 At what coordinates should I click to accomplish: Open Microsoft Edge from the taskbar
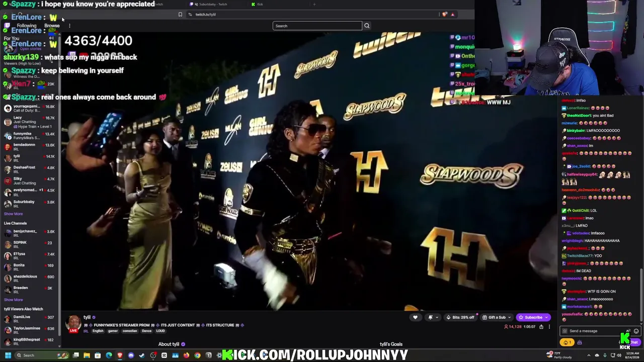(109, 355)
